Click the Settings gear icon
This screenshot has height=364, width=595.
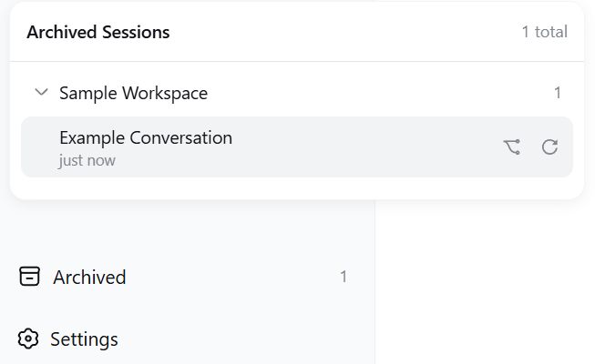(x=28, y=339)
